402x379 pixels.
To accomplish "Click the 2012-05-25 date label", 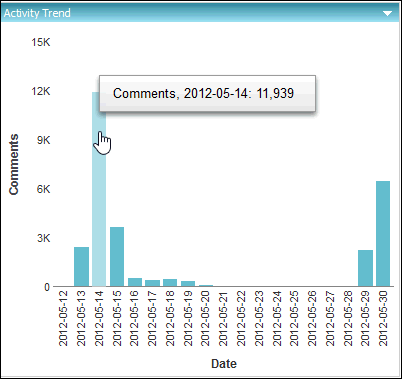I will [x=294, y=318].
